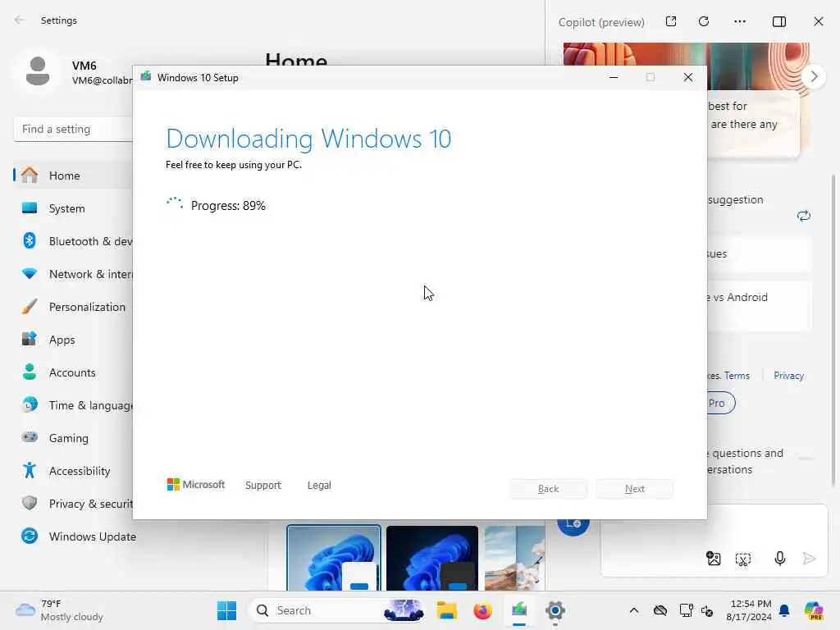Add an image in Copilot chat

pyautogui.click(x=714, y=559)
